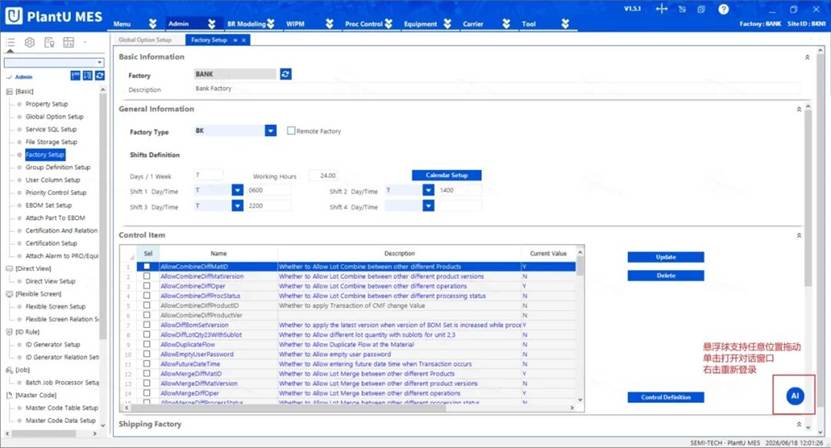Click the [Master Code] group icon in tree

pos(9,395)
